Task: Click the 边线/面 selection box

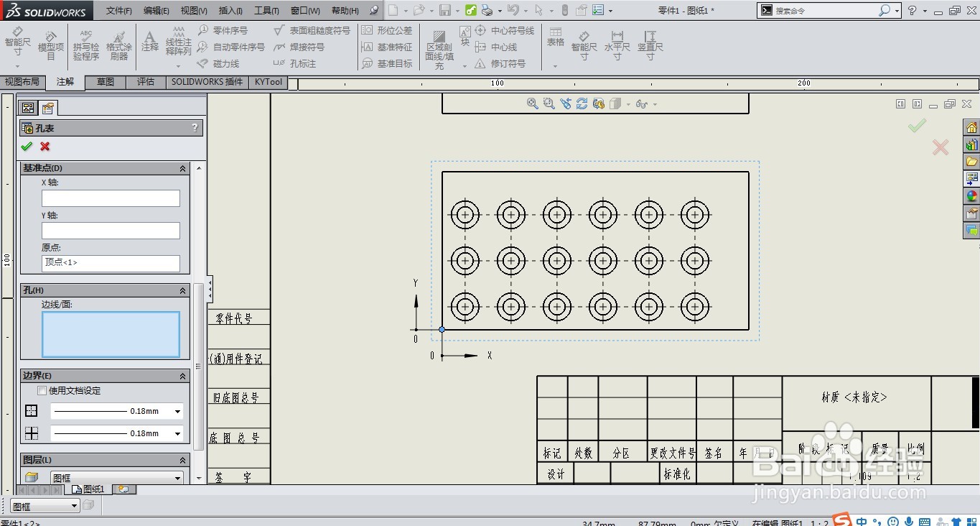Action: pos(111,334)
